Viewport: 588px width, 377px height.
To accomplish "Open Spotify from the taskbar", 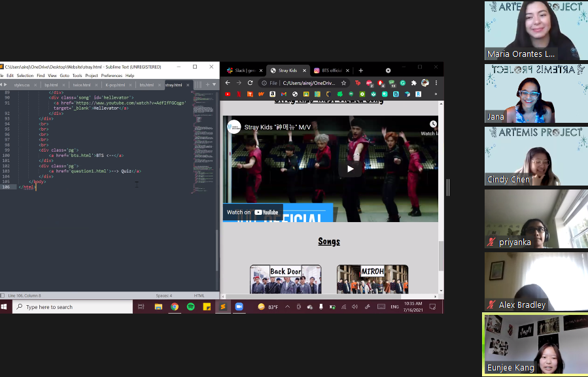I will point(190,306).
